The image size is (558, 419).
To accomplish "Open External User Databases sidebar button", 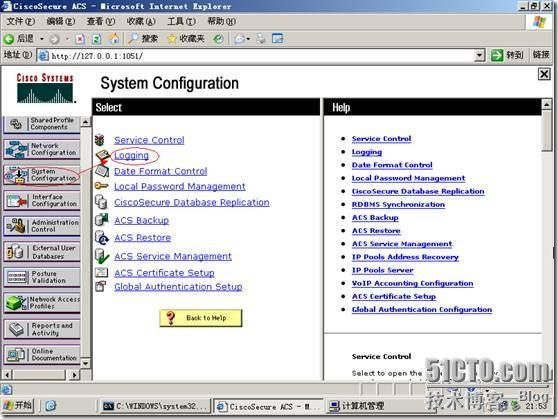I will pyautogui.click(x=42, y=252).
